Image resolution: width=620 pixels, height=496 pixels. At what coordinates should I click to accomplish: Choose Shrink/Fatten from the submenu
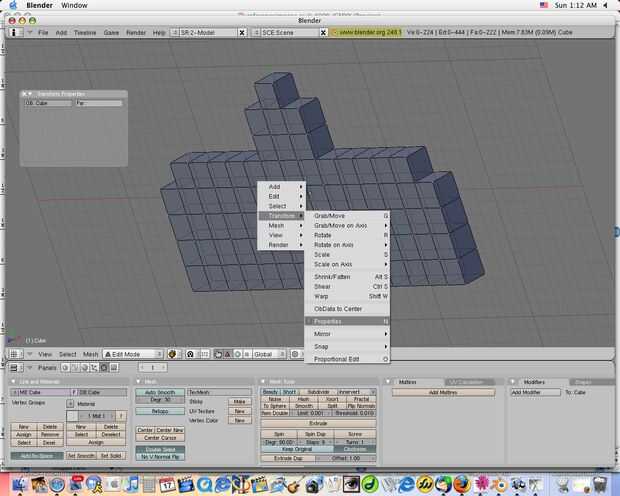(x=347, y=276)
